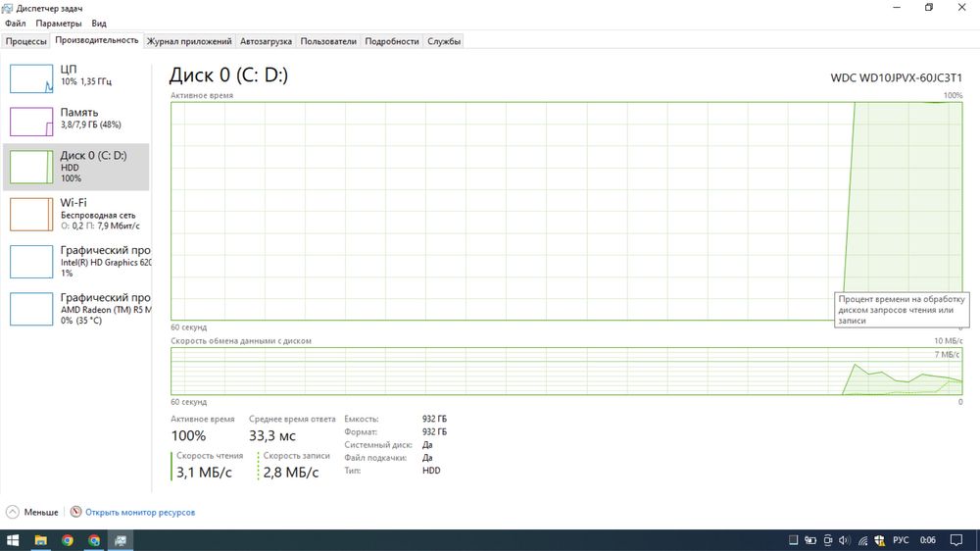Click the 7 МБ/с graph scale label
This screenshot has height=551, width=980.
point(947,355)
